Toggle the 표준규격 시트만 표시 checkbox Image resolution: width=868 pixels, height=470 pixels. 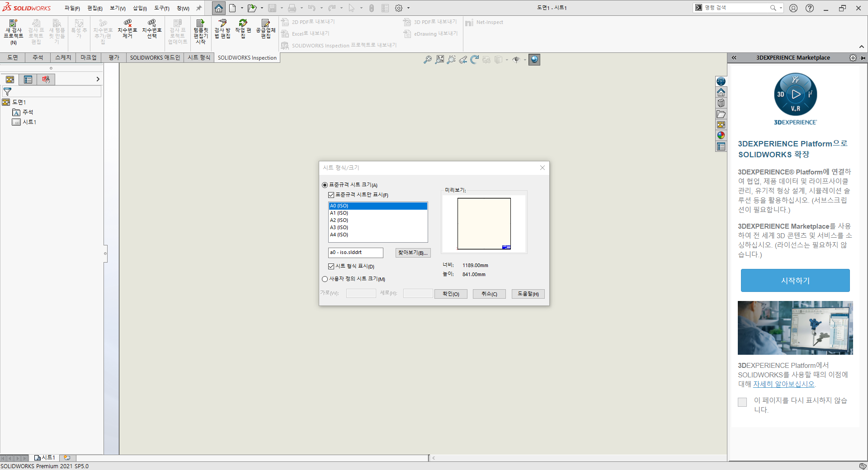click(x=331, y=195)
